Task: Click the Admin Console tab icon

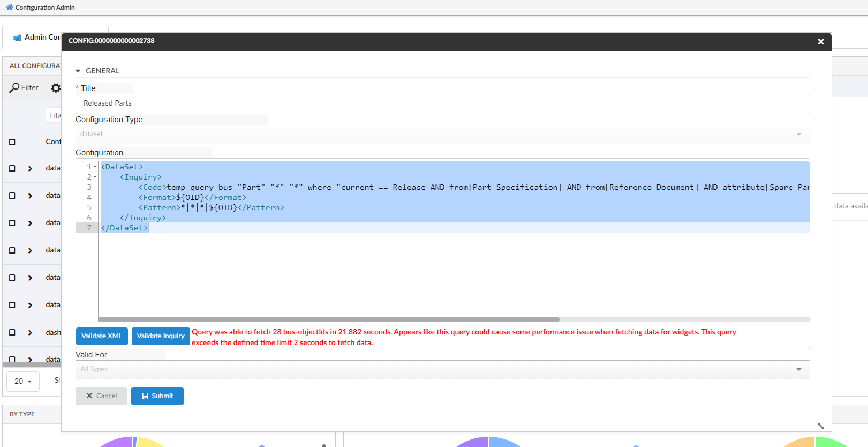Action: [17, 38]
